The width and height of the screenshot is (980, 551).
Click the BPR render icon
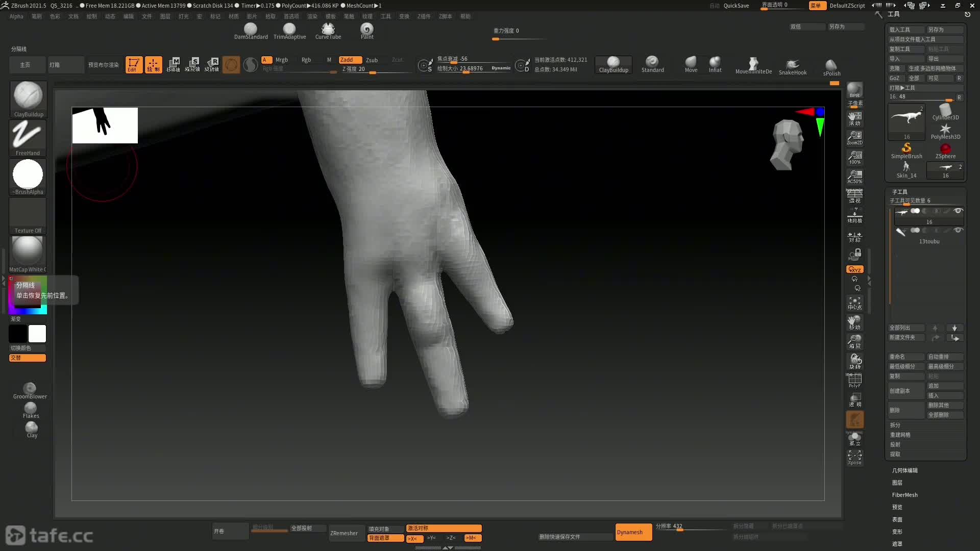[x=854, y=90]
